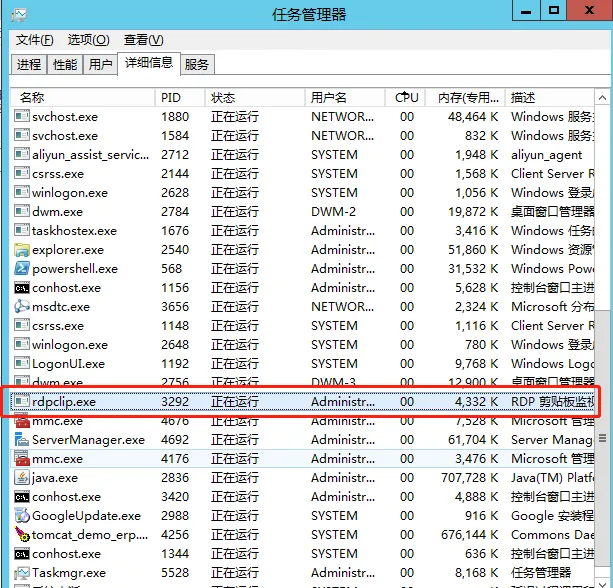This screenshot has height=588, width=613.
Task: Sort by the 内存(专用 column header
Action: [x=466, y=97]
